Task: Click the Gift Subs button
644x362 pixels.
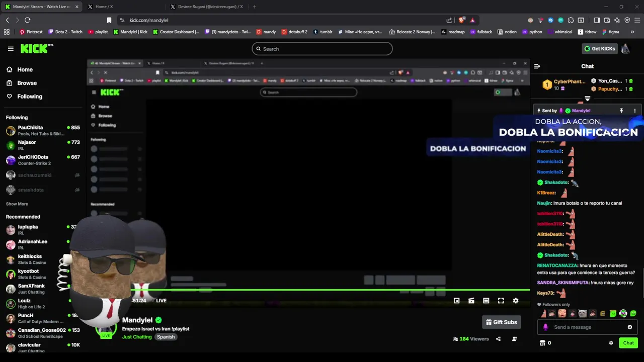Action: coord(501,322)
